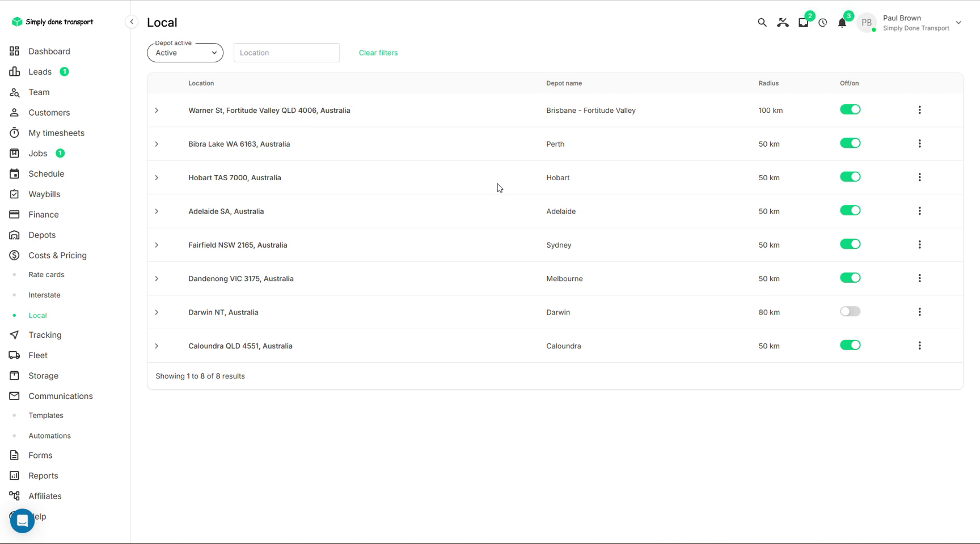Open the search icon in the header
Viewport: 980px width, 544px height.
pyautogui.click(x=762, y=23)
